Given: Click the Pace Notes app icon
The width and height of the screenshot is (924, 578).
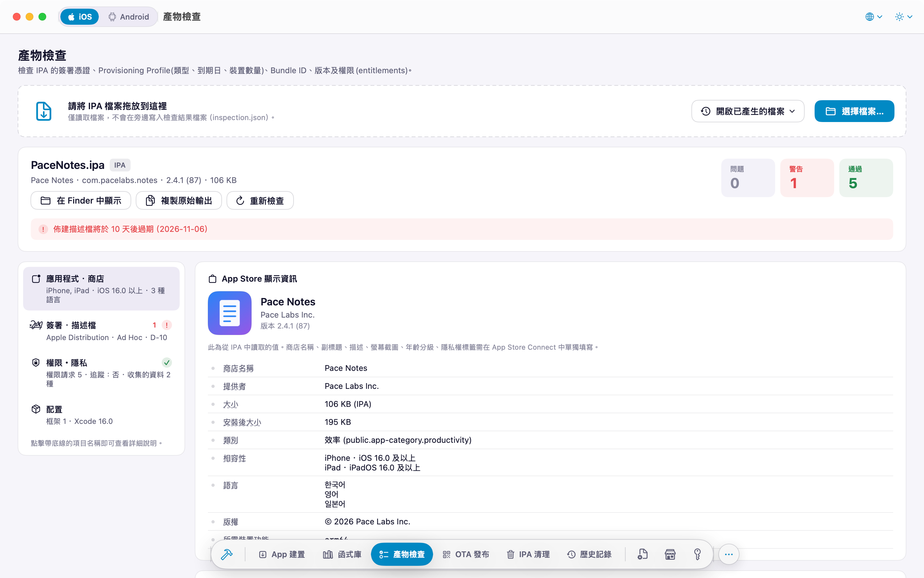Looking at the screenshot, I should [229, 313].
